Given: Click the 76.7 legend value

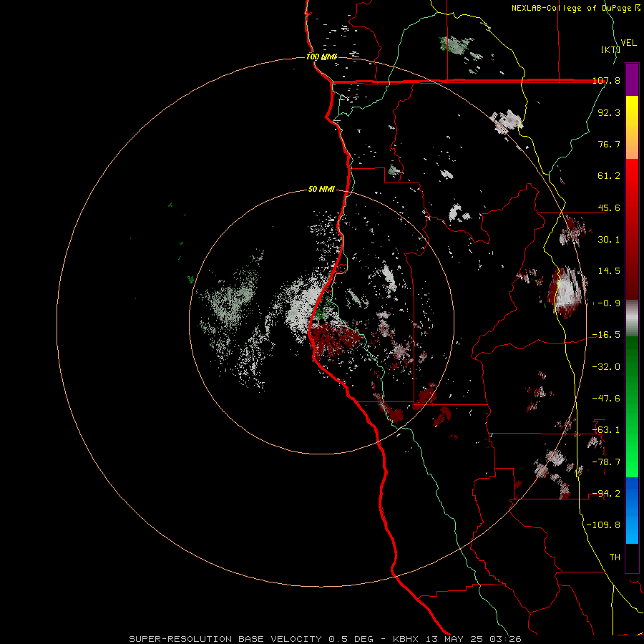Looking at the screenshot, I should point(609,145).
